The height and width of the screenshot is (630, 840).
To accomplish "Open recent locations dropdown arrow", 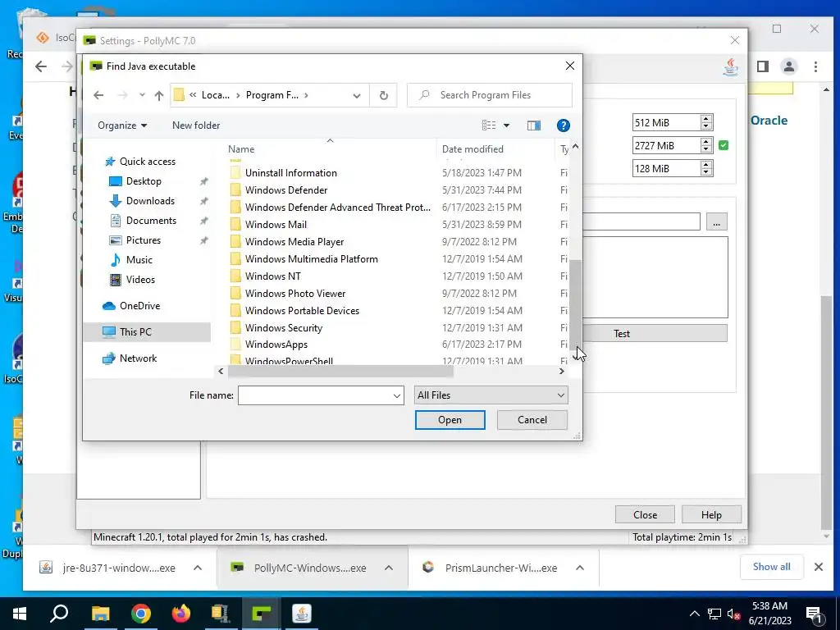I will pos(142,95).
